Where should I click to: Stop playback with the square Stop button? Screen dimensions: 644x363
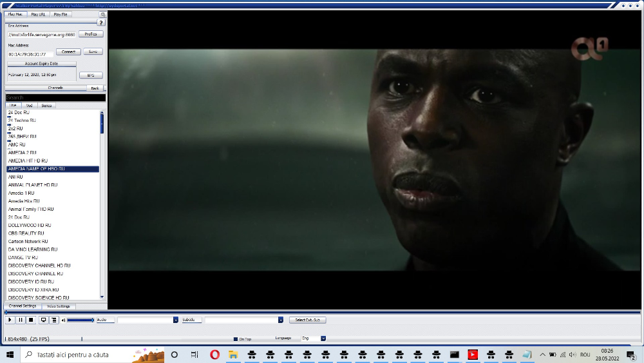coord(31,320)
